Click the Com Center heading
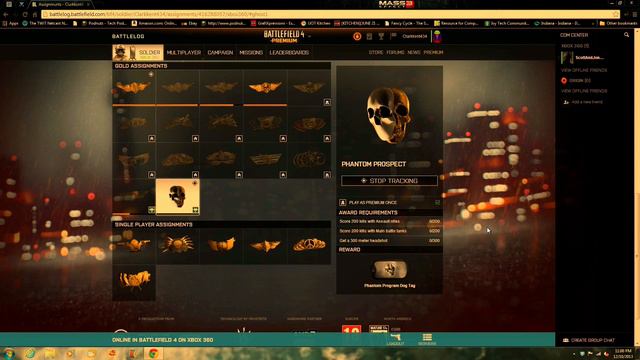Screen dimensions: 640x360 pos(574,35)
